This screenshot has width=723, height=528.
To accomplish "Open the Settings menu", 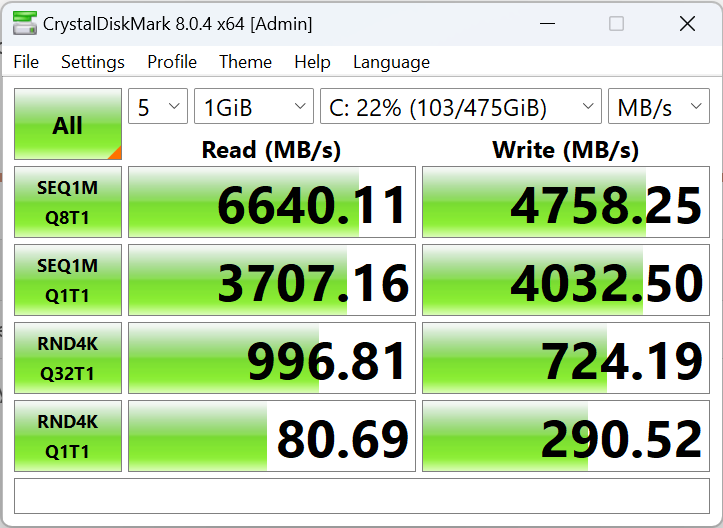I will click(x=93, y=62).
